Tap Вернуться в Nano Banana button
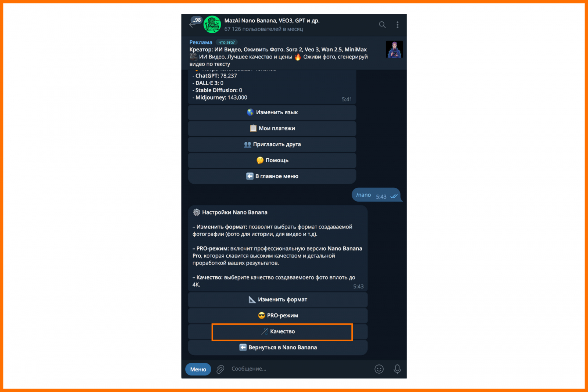588x392 pixels. 278,348
